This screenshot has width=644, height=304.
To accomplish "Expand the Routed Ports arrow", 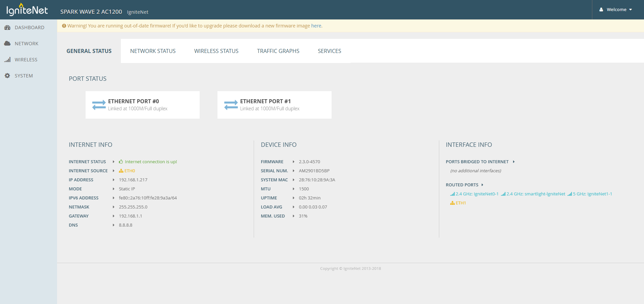I will tap(482, 185).
